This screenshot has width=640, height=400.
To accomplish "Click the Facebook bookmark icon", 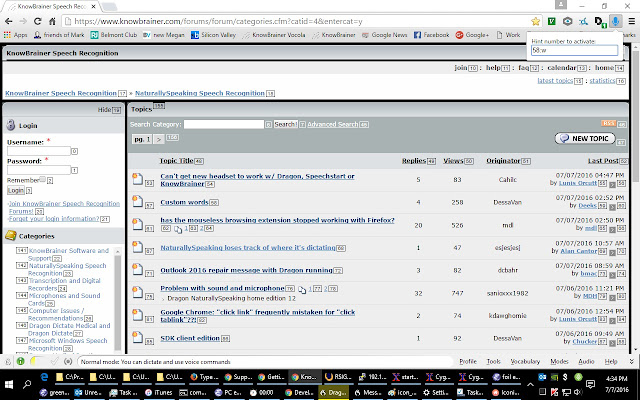I will 403,34.
